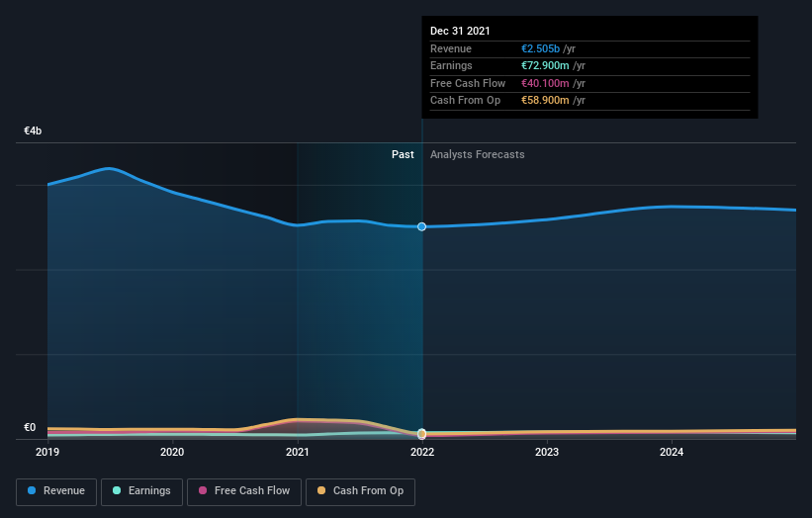
Task: Click the Revenue data point marker at 2022
Action: point(422,226)
